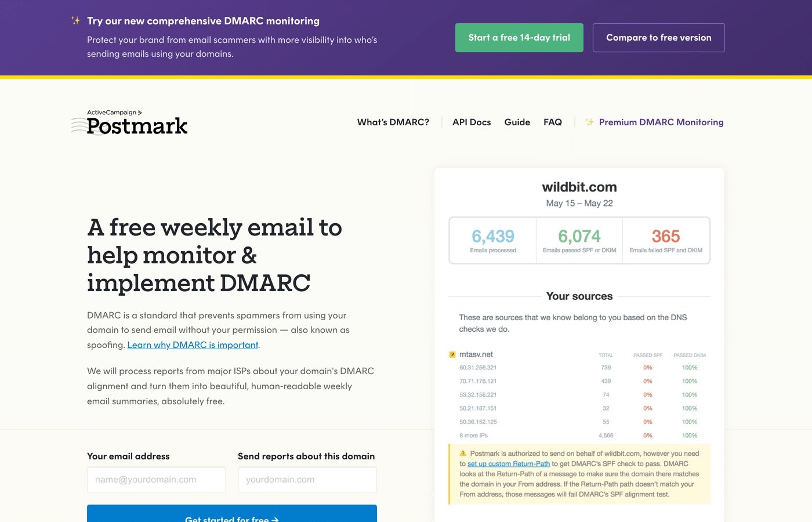Navigate to the FAQ page
The width and height of the screenshot is (812, 522).
click(x=553, y=122)
